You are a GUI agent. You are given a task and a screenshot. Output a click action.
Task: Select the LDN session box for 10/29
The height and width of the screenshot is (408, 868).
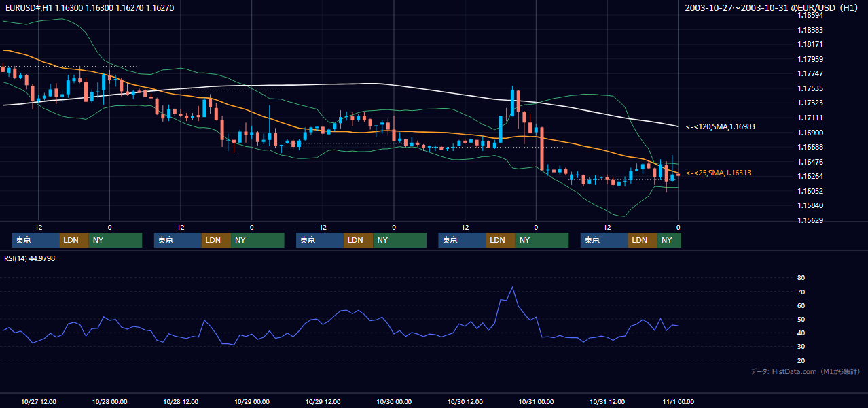pos(359,240)
